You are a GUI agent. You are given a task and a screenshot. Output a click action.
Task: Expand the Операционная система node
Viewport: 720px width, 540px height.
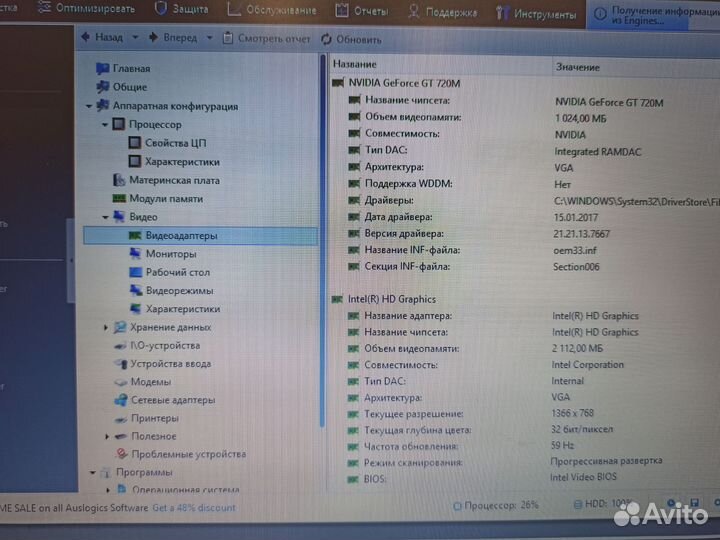107,489
